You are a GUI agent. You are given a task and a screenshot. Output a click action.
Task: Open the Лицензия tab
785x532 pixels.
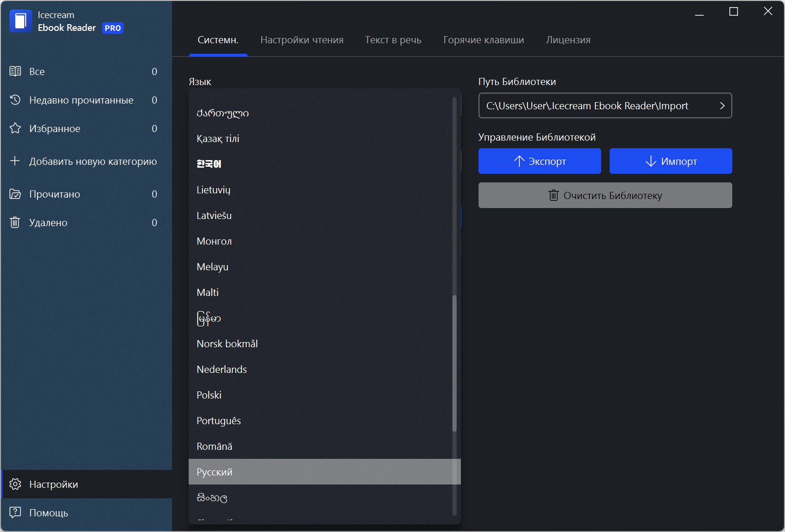click(568, 40)
